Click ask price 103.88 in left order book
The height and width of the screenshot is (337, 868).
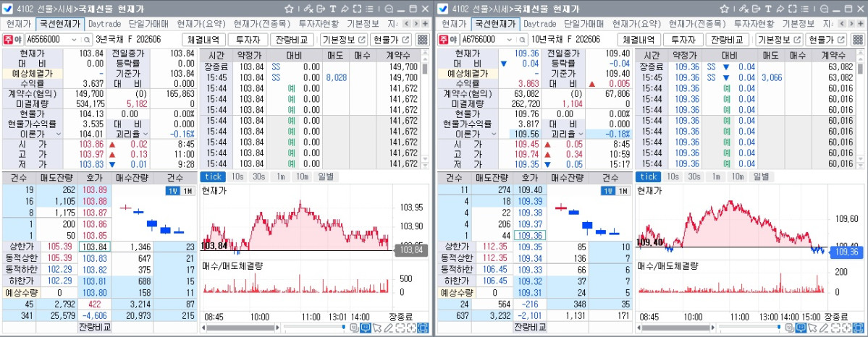tap(95, 202)
